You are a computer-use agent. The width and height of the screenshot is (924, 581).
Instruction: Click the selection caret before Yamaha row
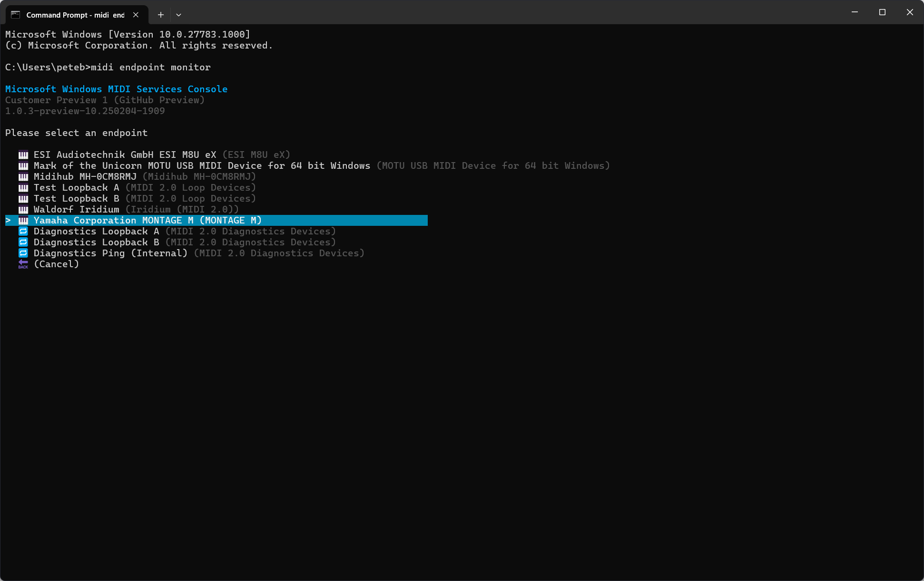point(8,221)
